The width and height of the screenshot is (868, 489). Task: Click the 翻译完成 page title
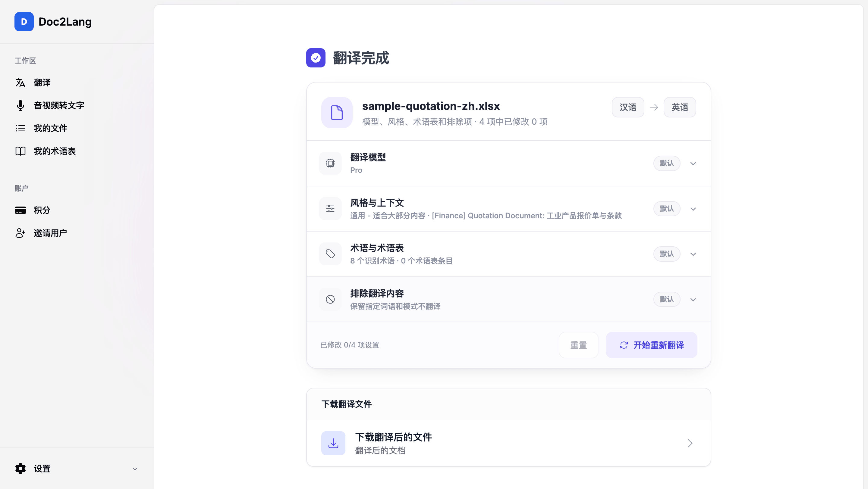tap(361, 58)
